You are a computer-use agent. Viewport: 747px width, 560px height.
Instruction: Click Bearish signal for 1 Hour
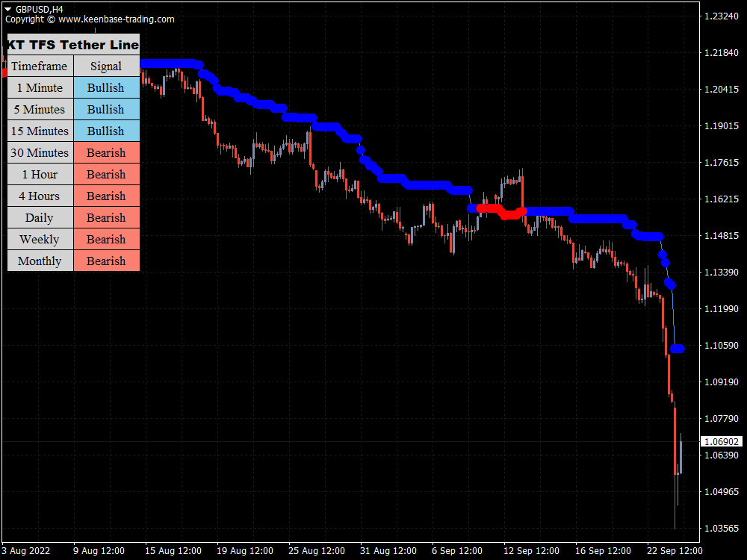[107, 174]
